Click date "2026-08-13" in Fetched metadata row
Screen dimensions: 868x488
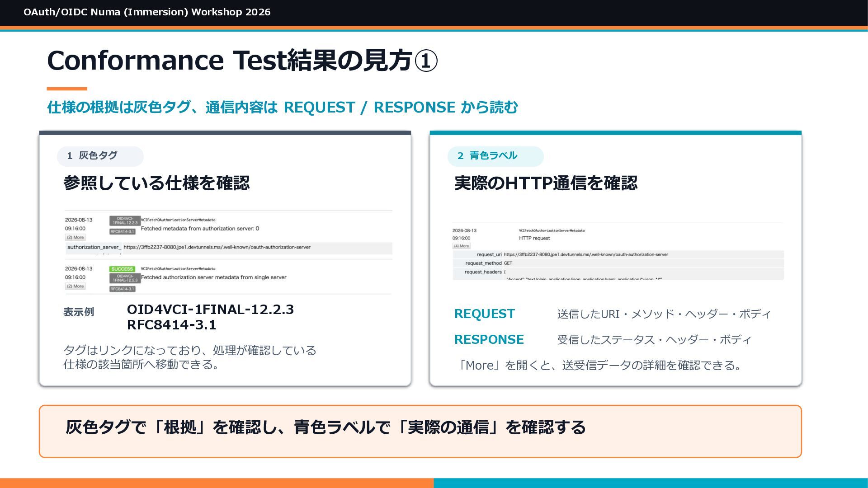(x=79, y=220)
